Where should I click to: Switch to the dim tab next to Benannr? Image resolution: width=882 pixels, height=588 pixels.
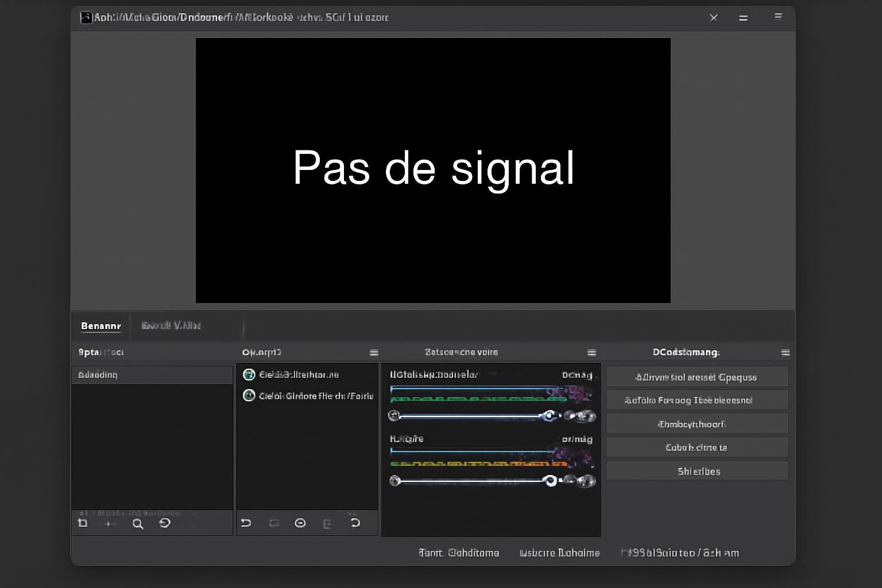click(171, 326)
